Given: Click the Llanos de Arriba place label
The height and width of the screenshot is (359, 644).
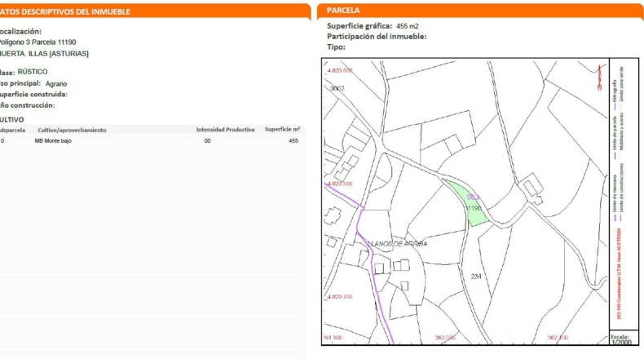Looking at the screenshot, I should pyautogui.click(x=397, y=243).
